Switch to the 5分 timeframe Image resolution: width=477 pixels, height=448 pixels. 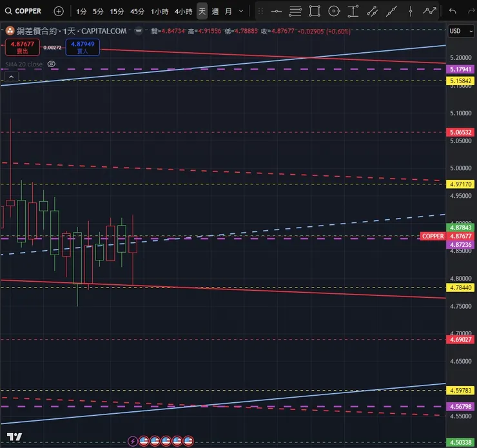pyautogui.click(x=98, y=12)
